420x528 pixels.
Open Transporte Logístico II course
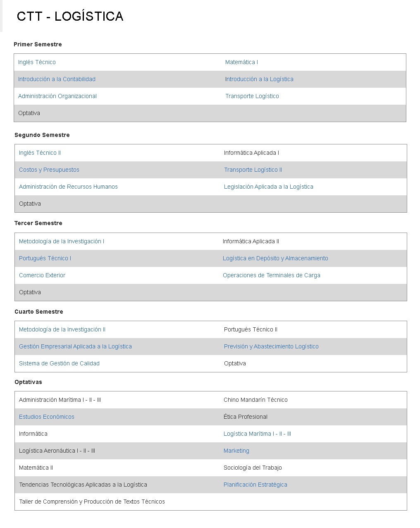[253, 170]
